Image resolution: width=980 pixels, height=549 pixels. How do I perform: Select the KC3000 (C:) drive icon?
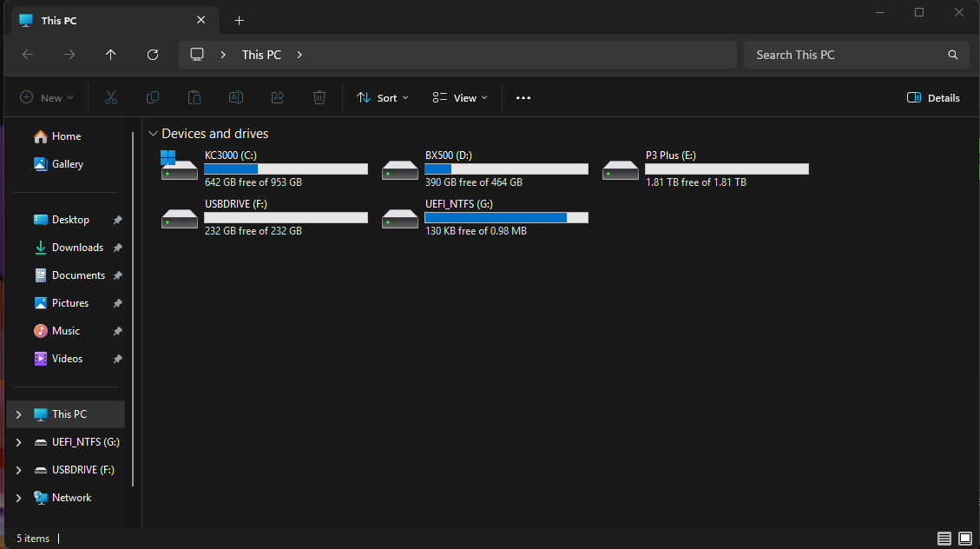pos(180,166)
